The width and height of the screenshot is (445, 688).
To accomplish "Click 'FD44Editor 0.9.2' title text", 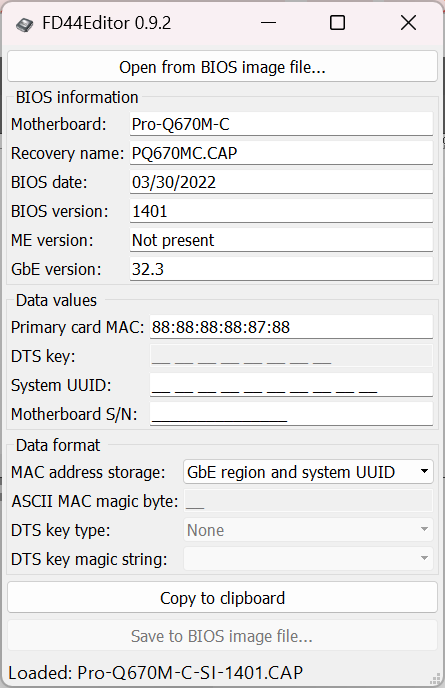I will pyautogui.click(x=106, y=23).
